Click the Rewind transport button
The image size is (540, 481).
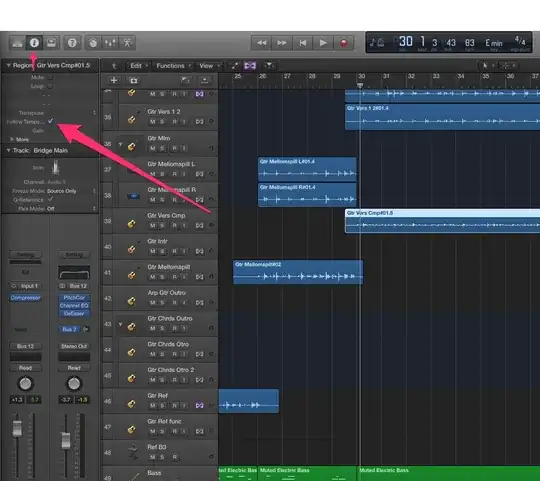point(261,43)
